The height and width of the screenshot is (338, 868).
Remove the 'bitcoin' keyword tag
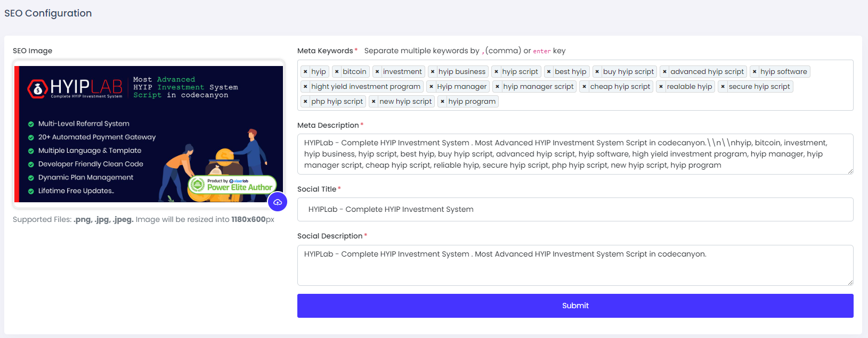(x=337, y=72)
